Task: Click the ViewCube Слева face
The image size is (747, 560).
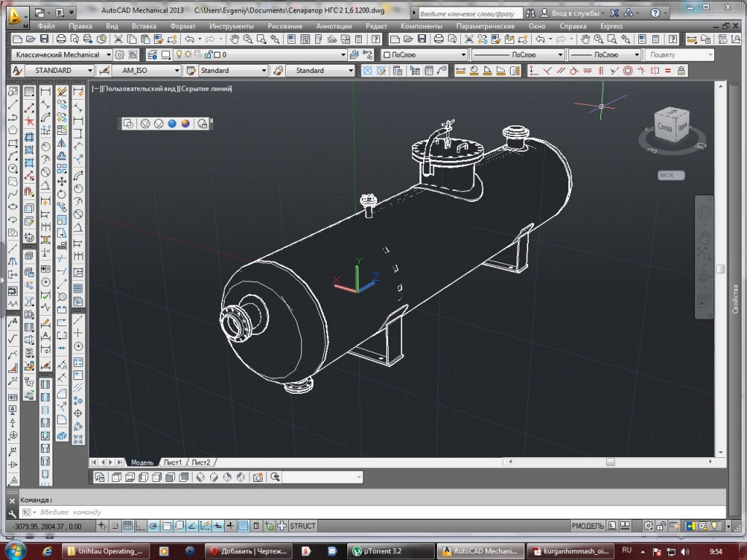Action: pos(664,127)
